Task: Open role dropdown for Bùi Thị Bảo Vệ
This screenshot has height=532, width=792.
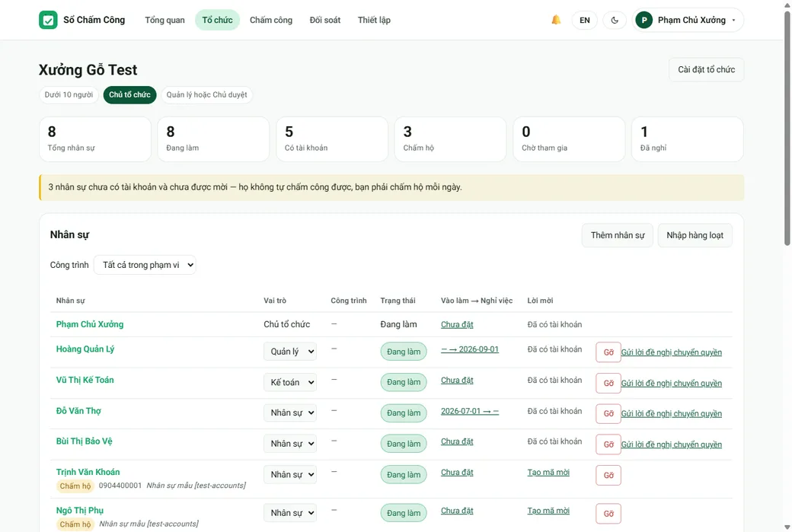Action: tap(290, 444)
